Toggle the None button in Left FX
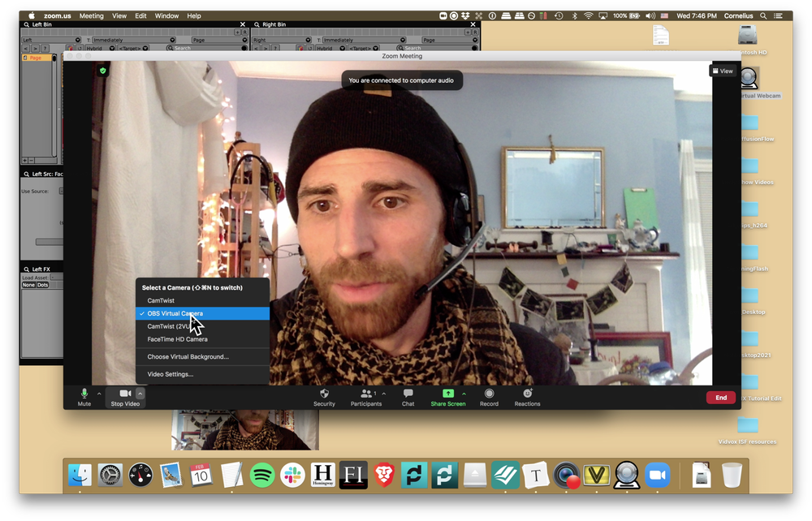The height and width of the screenshot is (521, 812). pos(28,285)
